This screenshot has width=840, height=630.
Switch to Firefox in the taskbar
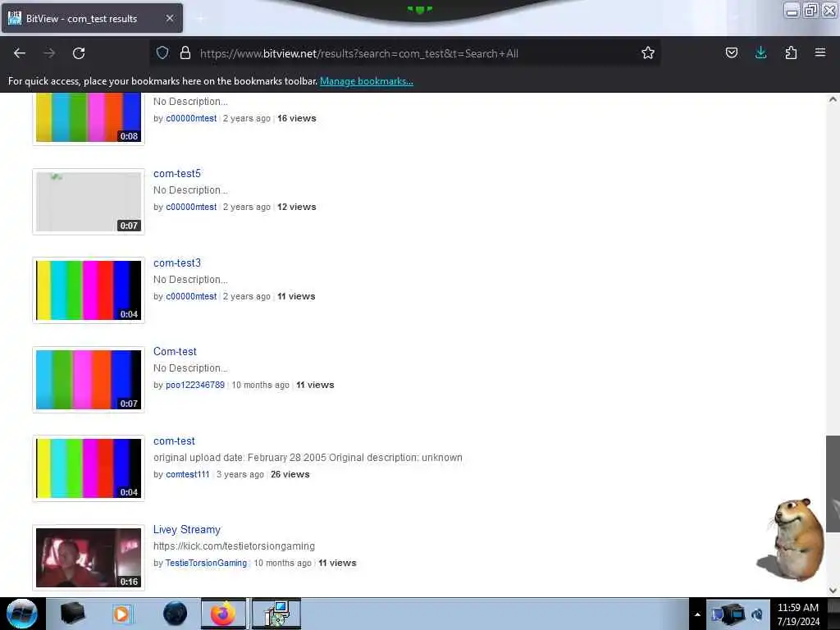click(223, 614)
